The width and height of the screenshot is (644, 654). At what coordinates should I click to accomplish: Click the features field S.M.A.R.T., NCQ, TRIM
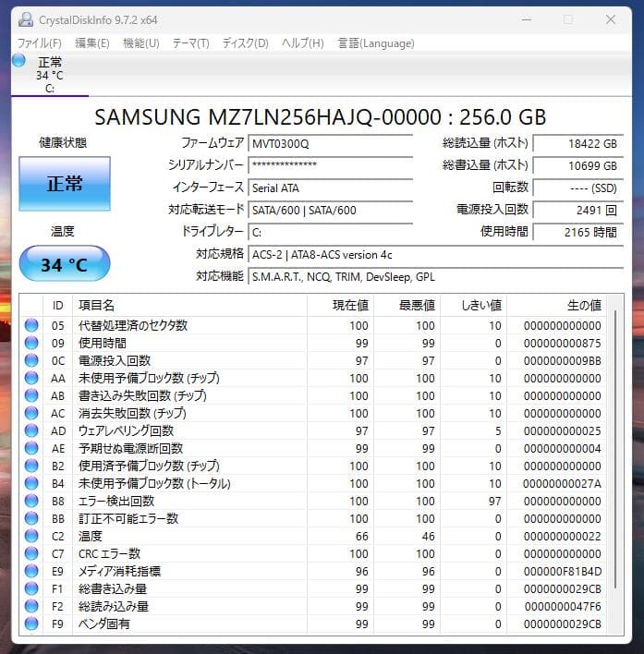tap(436, 276)
